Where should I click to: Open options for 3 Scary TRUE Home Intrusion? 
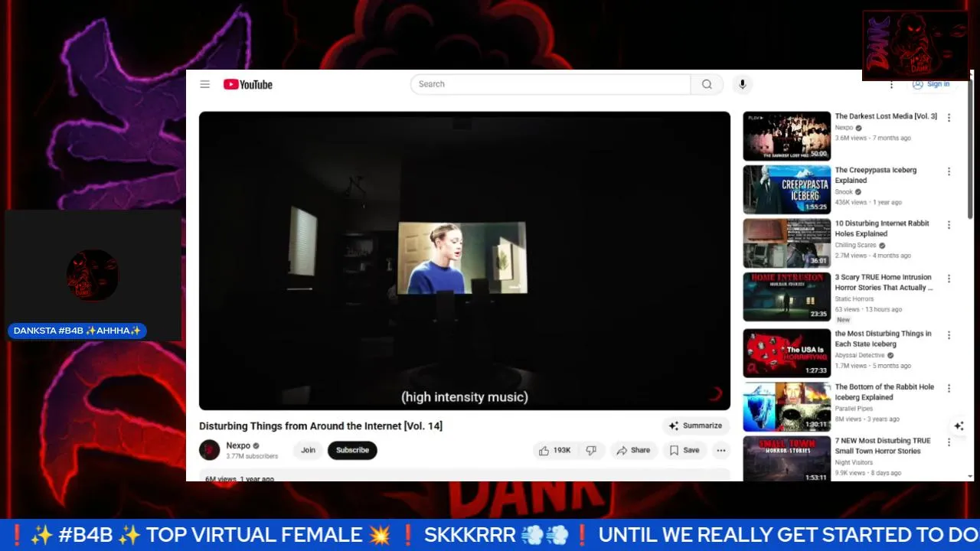click(x=949, y=279)
